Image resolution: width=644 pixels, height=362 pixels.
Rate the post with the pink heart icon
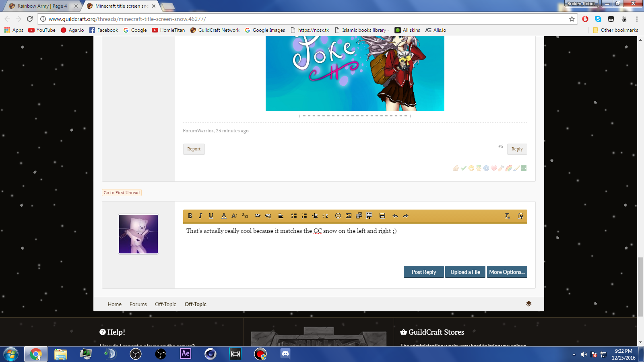point(494,168)
